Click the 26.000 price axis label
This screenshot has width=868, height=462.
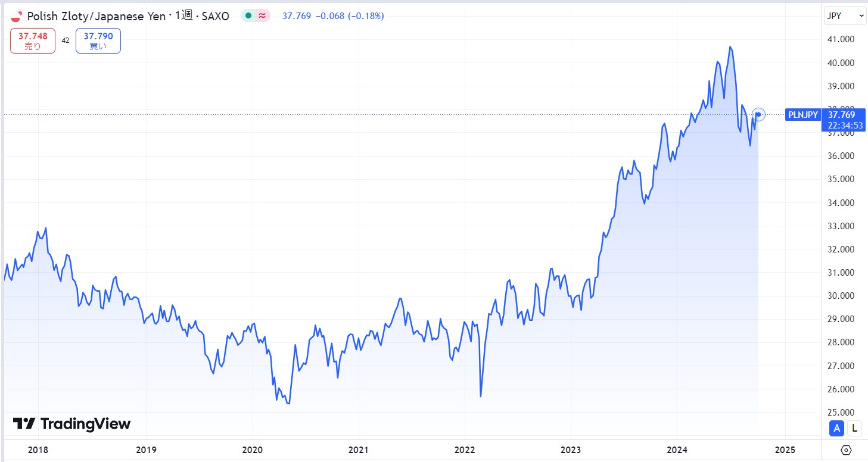842,389
